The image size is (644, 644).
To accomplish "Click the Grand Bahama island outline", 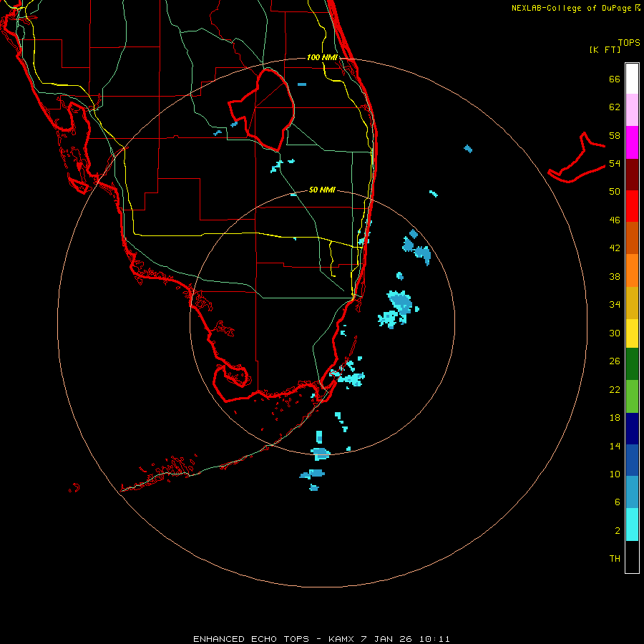I will click(577, 159).
